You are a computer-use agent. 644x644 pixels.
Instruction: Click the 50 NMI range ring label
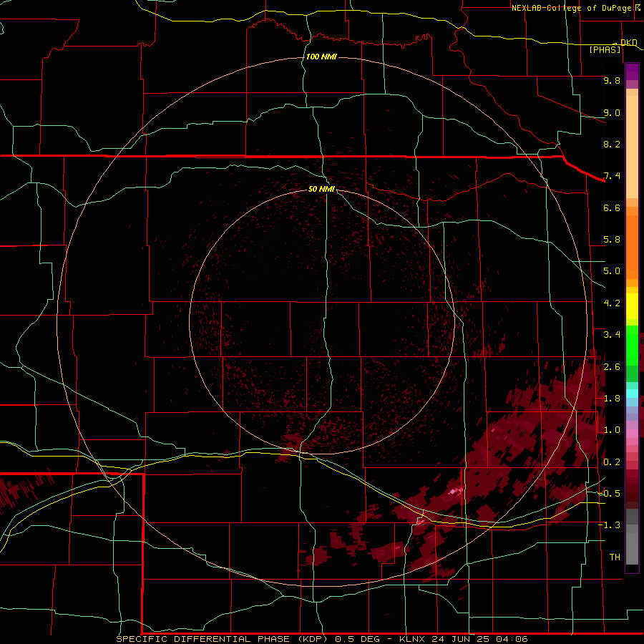coord(321,189)
